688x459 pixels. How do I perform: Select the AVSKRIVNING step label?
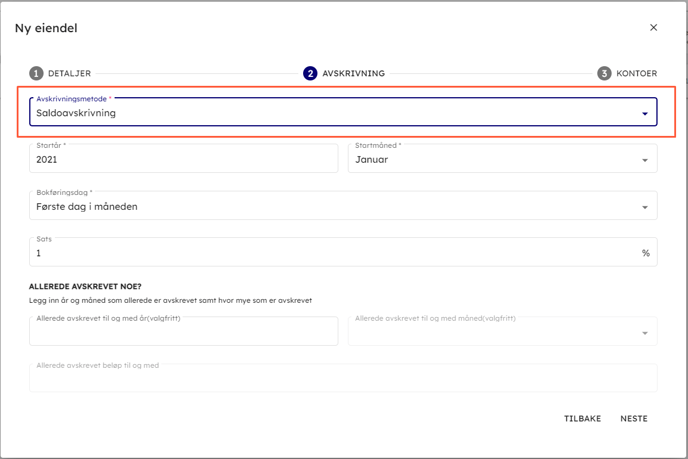click(353, 73)
